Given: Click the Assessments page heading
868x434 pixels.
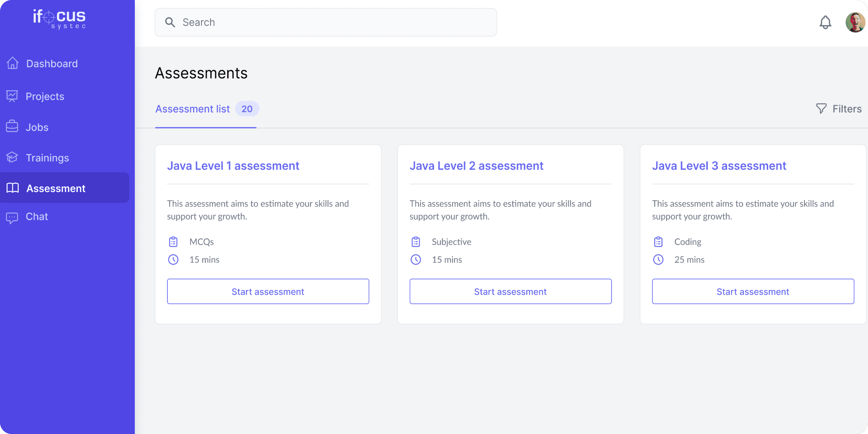Looking at the screenshot, I should tap(201, 73).
